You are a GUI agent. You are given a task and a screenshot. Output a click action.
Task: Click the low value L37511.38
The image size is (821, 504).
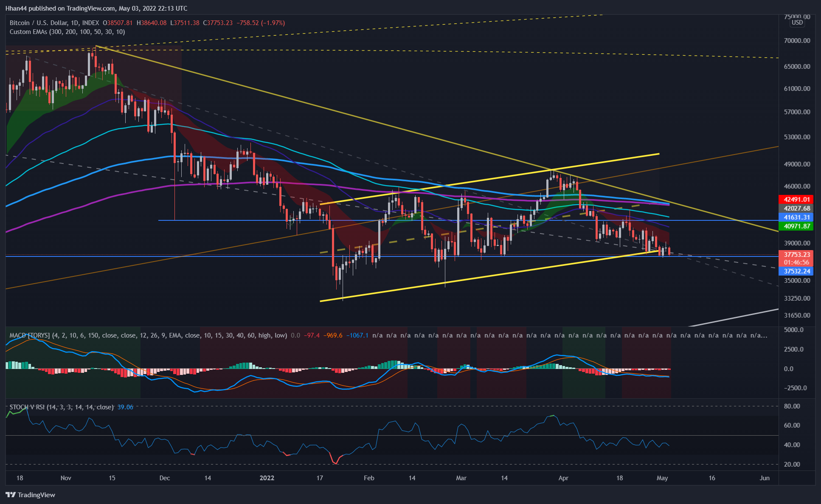tap(185, 23)
